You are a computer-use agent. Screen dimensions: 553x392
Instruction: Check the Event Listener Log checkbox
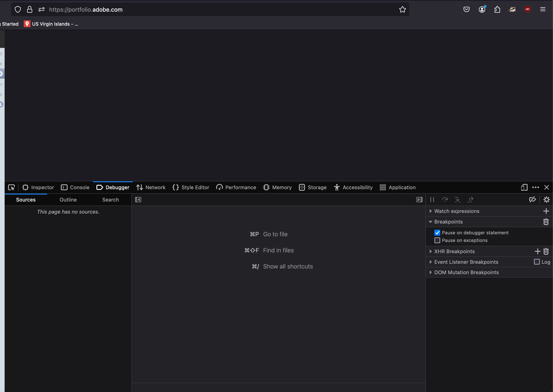click(x=537, y=262)
